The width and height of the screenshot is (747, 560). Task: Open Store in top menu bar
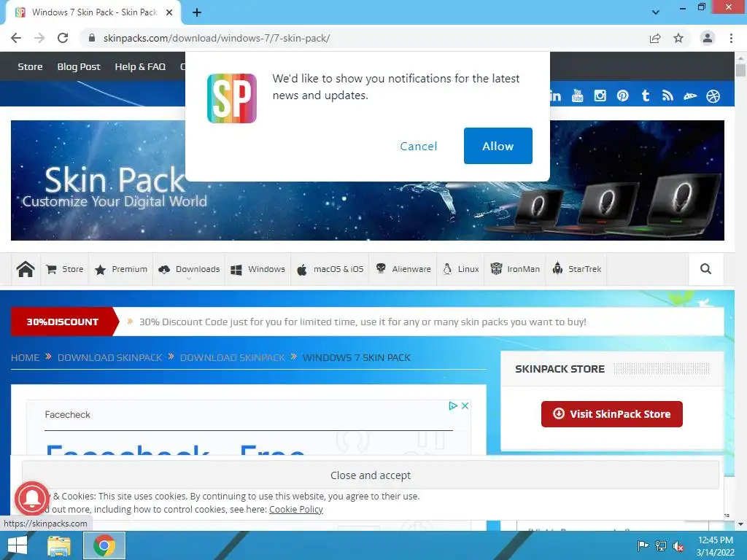30,66
